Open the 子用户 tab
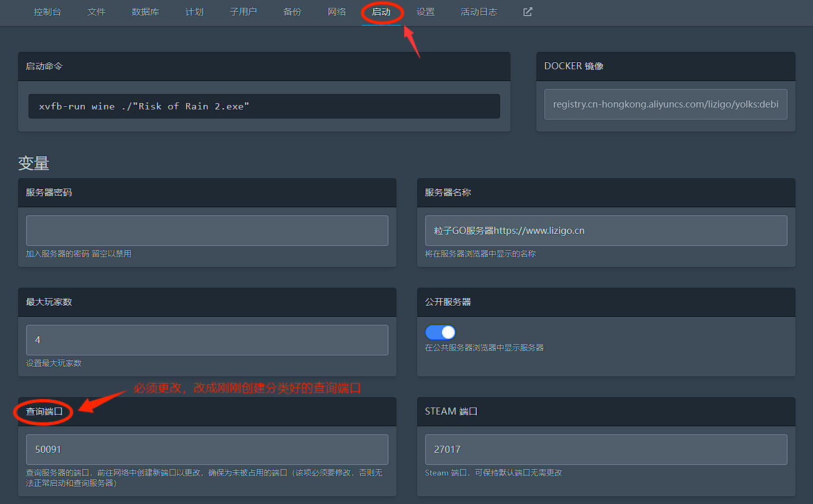Viewport: 813px width, 504px height. tap(243, 12)
